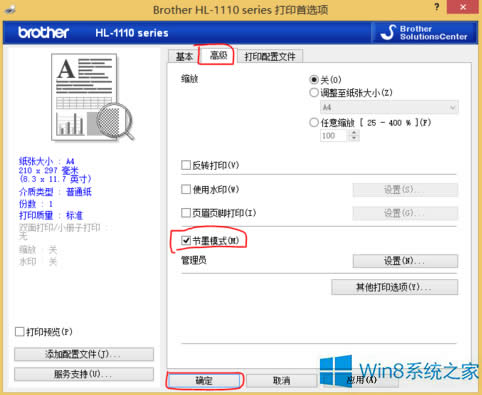This screenshot has height=395, width=482.
Task: Click the 取消 cancel button
Action: point(282,381)
